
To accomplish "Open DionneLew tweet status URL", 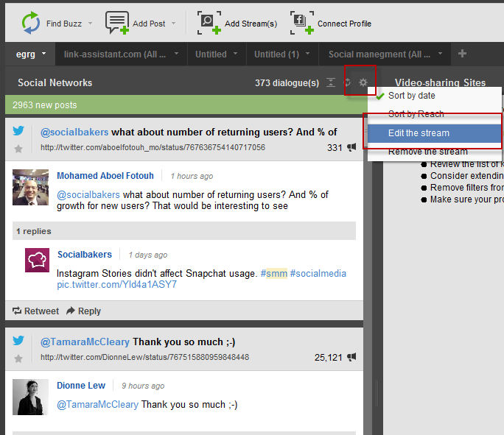I will click(144, 357).
